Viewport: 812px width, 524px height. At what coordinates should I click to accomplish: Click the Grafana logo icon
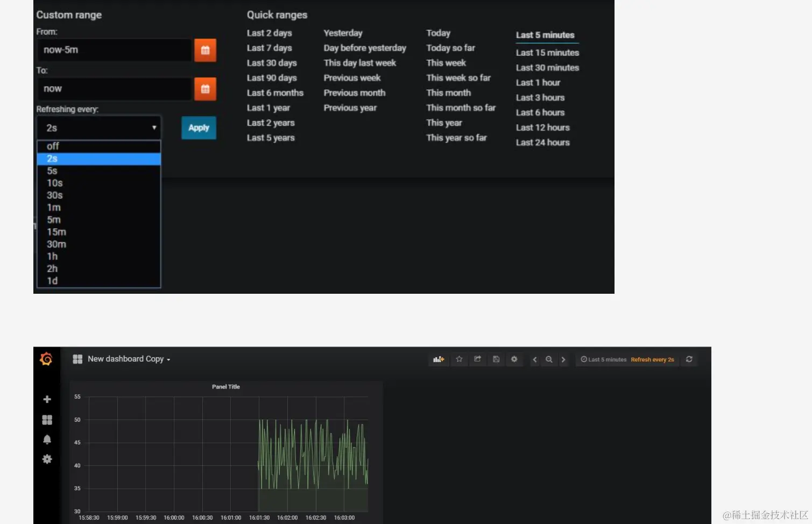46,359
